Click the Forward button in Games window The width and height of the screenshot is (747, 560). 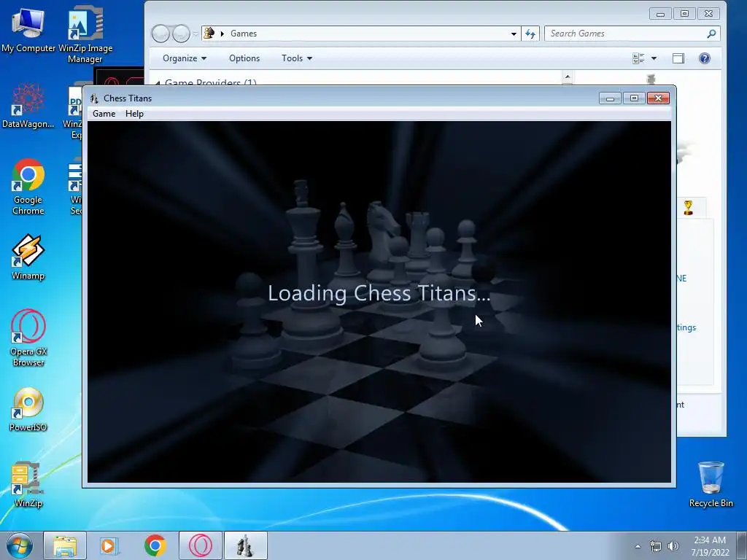tap(181, 34)
